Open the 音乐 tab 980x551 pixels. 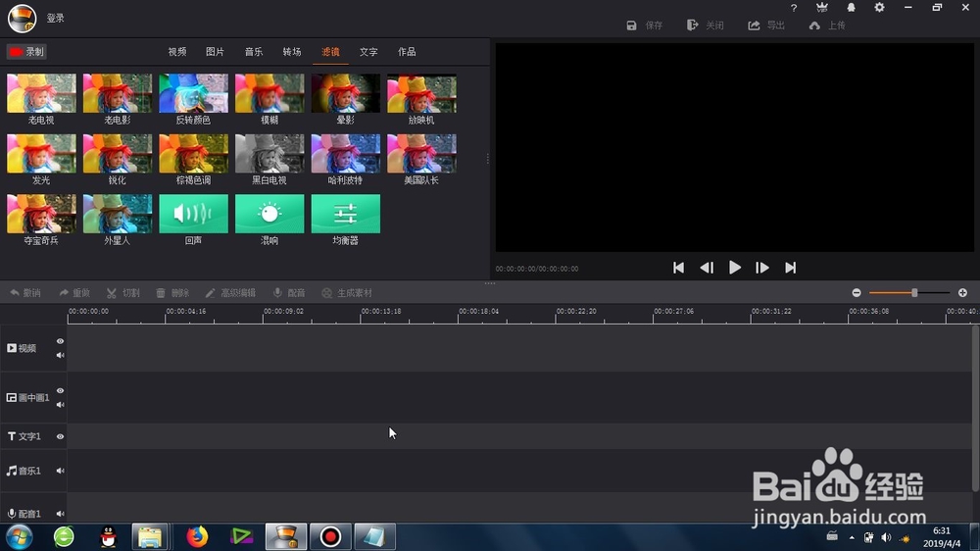pos(254,52)
